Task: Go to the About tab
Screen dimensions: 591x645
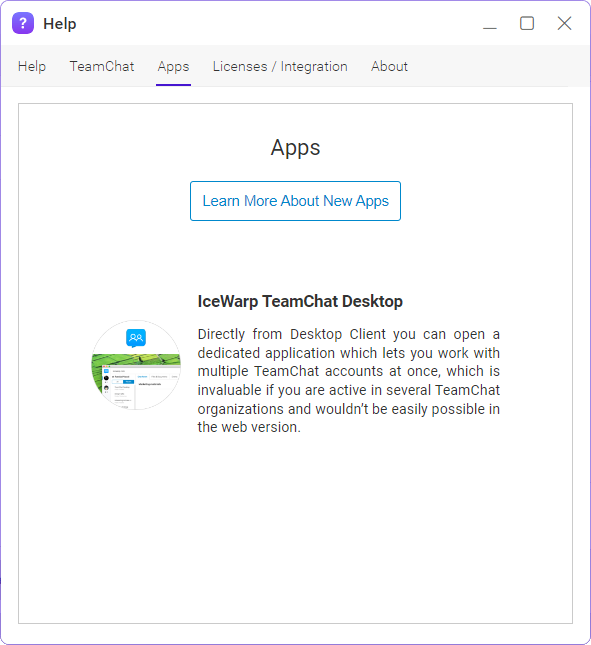Action: click(x=389, y=66)
